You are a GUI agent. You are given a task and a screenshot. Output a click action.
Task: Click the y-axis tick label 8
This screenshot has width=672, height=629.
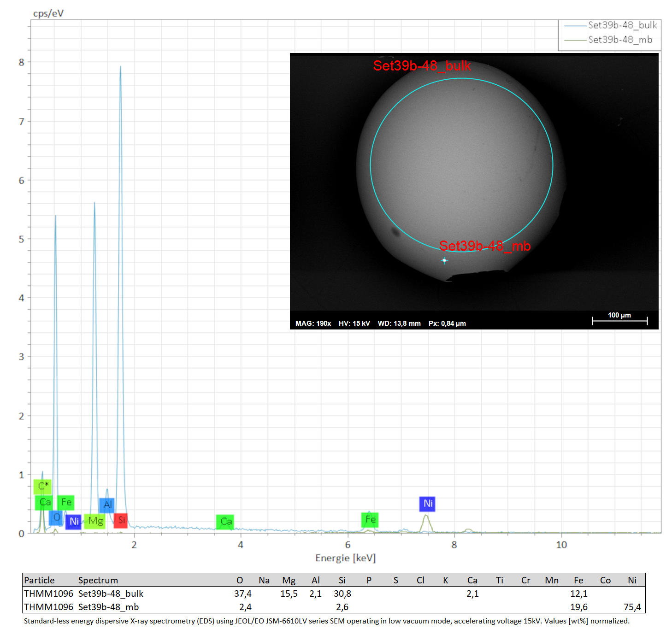[21, 62]
